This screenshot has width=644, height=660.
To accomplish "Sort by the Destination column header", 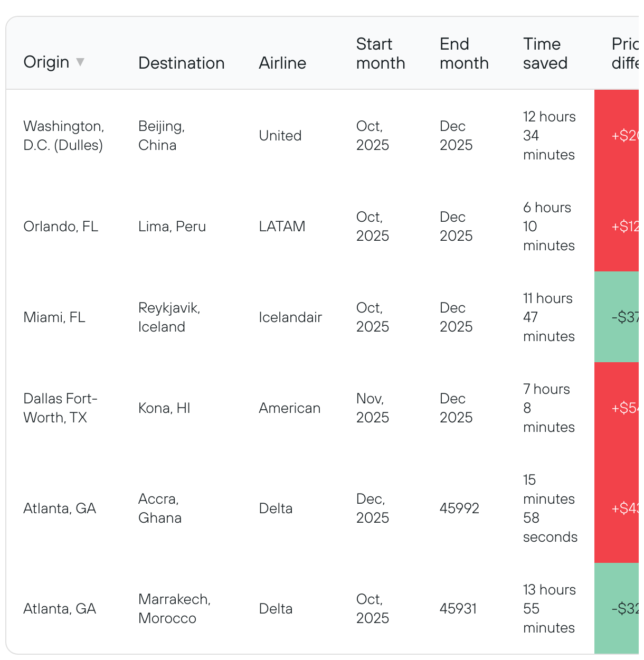I will tap(181, 63).
